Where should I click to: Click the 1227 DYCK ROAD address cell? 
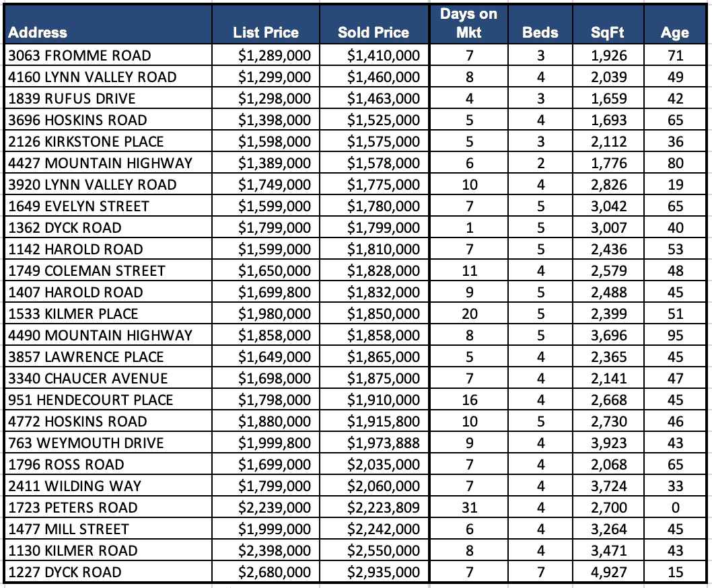click(x=65, y=572)
